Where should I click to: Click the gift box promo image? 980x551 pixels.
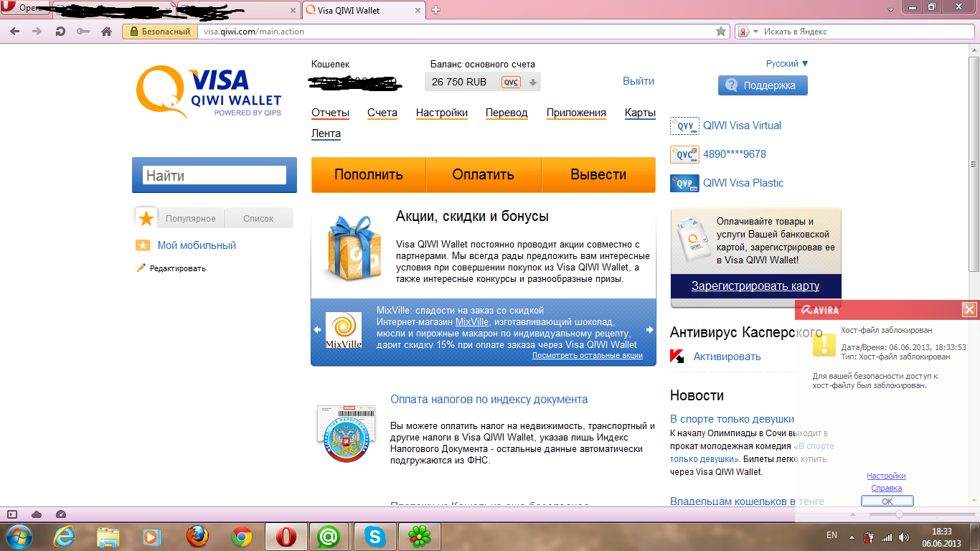coord(352,247)
